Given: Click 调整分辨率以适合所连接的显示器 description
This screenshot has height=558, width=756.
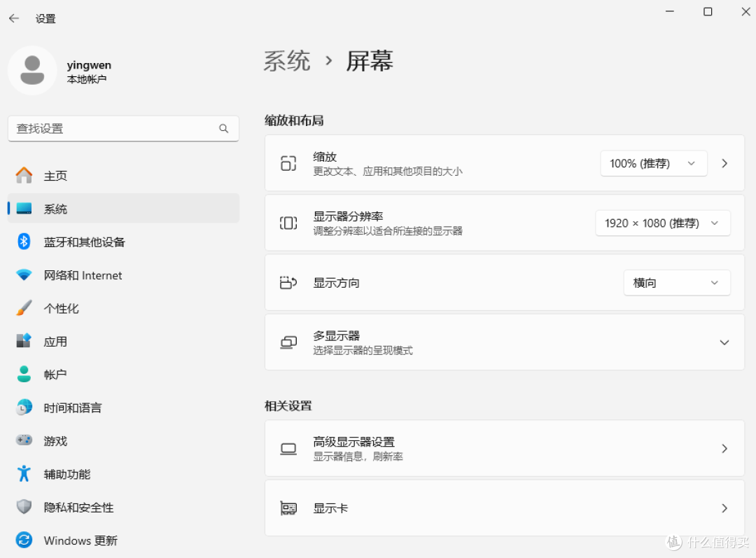Looking at the screenshot, I should tap(388, 231).
